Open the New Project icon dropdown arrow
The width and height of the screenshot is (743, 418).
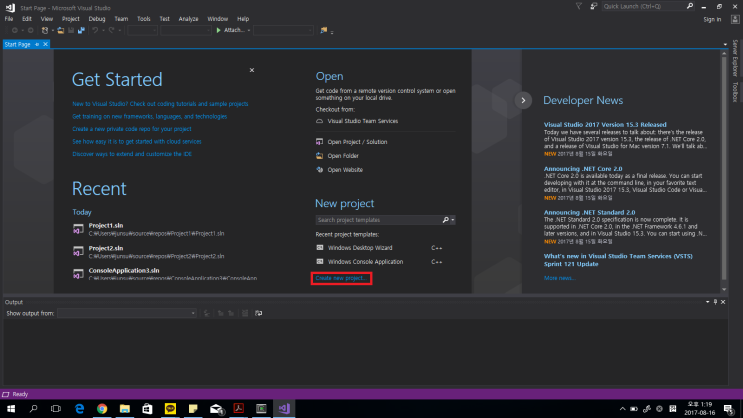click(53, 30)
